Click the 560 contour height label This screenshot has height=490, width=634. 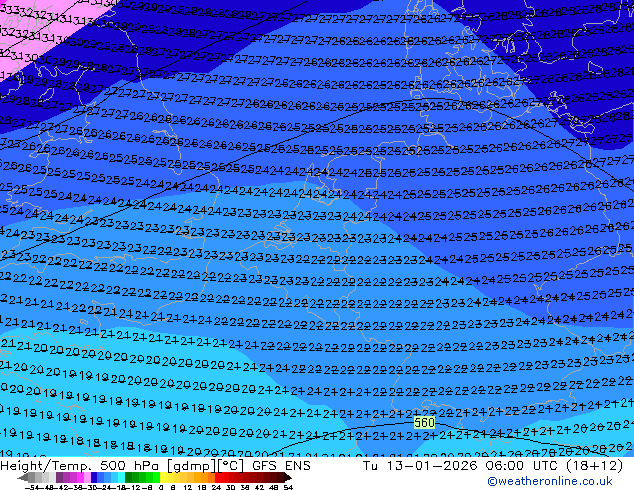424,423
